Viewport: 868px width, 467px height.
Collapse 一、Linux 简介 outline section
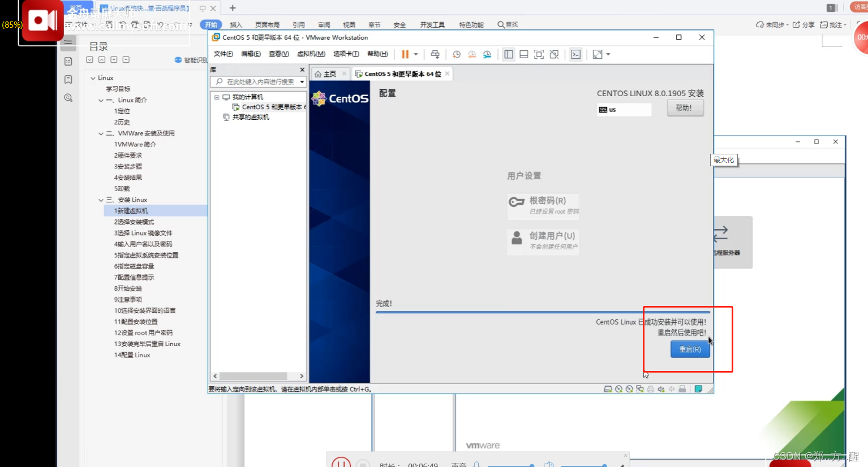point(101,101)
